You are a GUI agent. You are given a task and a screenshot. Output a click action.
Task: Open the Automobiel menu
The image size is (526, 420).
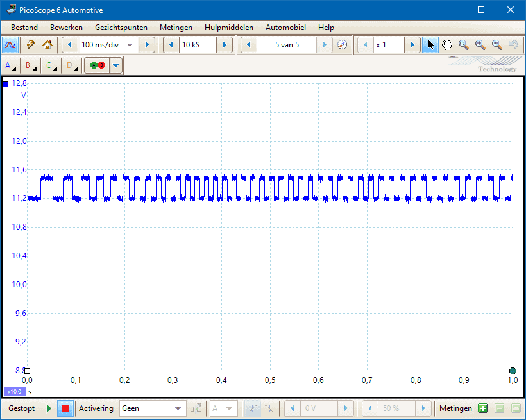285,28
